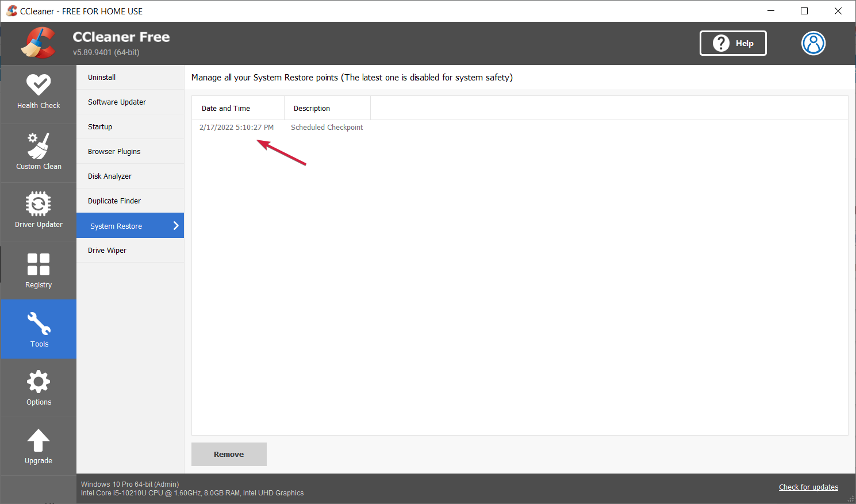The height and width of the screenshot is (504, 856).
Task: Close the CCleaner window
Action: click(x=838, y=11)
